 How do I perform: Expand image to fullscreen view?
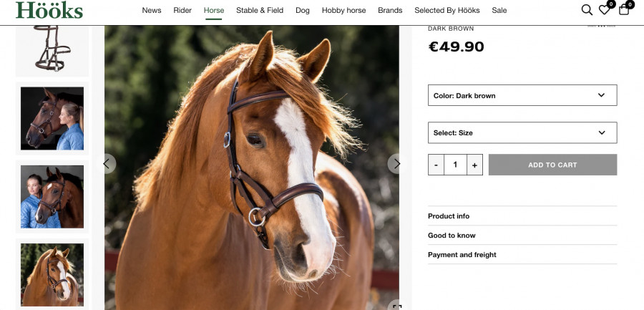click(x=396, y=306)
